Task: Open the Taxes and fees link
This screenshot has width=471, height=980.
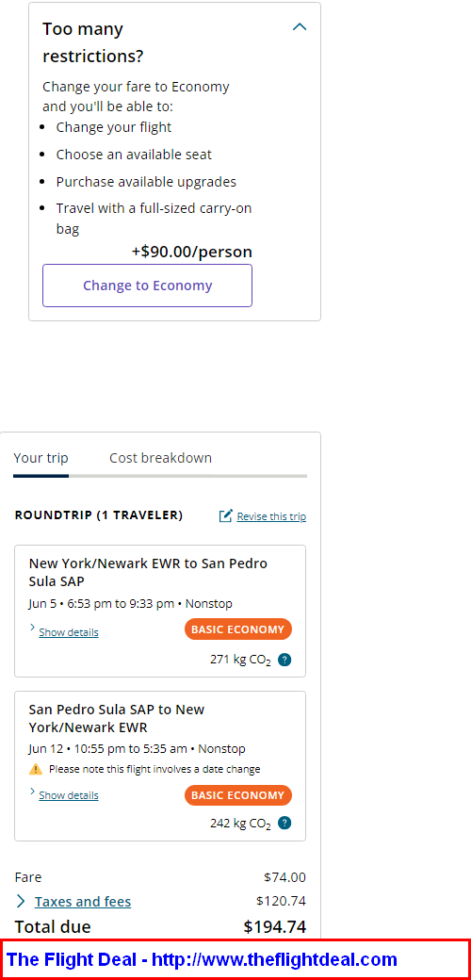Action: tap(83, 902)
